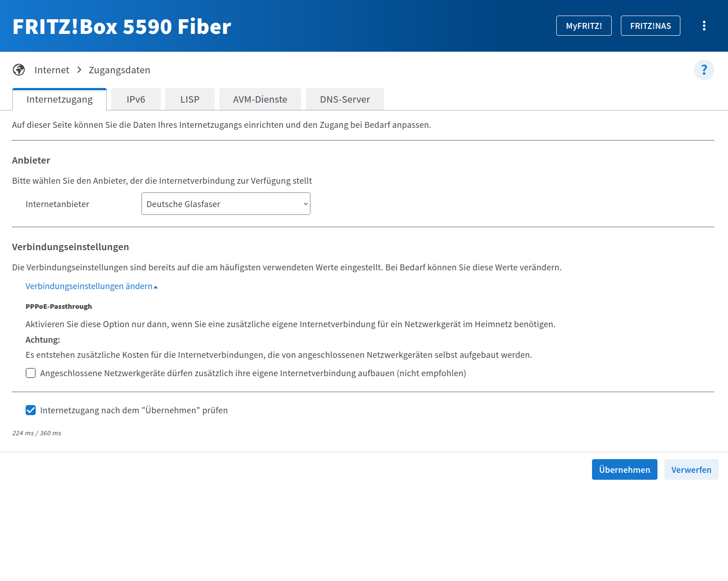Switch to the IPv6 tab
Image resolution: width=728 pixels, height=581 pixels.
tap(136, 99)
